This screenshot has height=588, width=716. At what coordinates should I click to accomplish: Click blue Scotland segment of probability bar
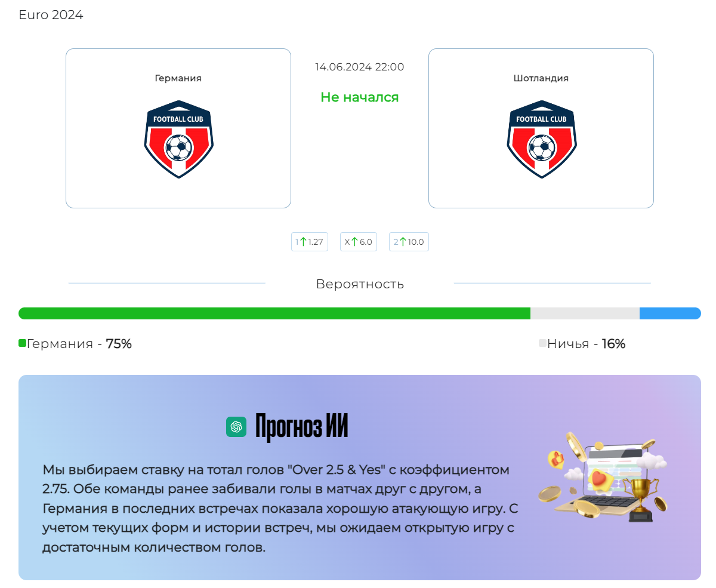(670, 313)
